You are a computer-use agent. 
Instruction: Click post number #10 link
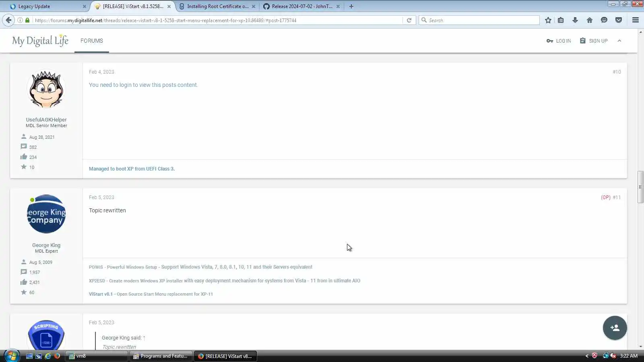[617, 72]
